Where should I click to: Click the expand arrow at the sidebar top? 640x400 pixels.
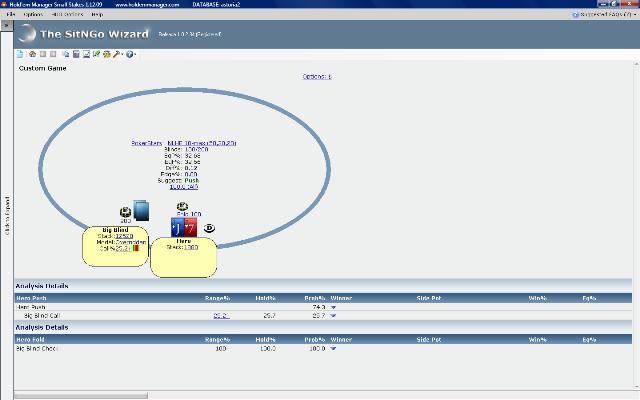[6, 25]
